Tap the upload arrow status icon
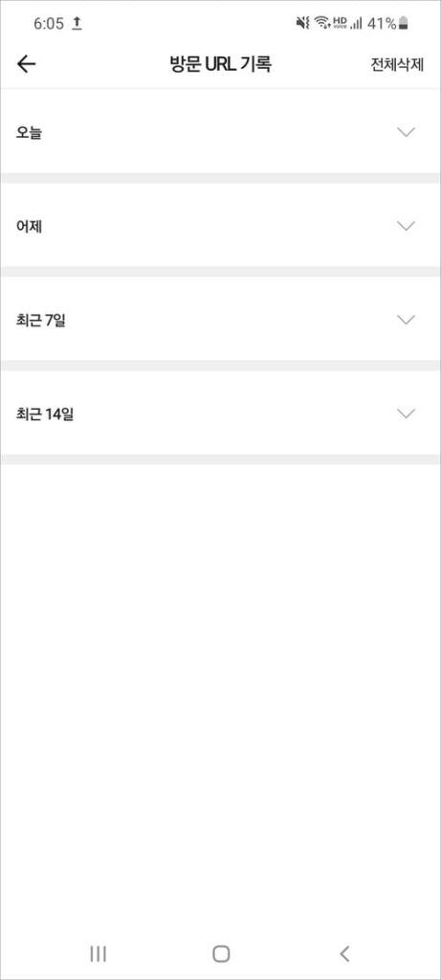Viewport: 441px width, 980px height. [x=77, y=24]
